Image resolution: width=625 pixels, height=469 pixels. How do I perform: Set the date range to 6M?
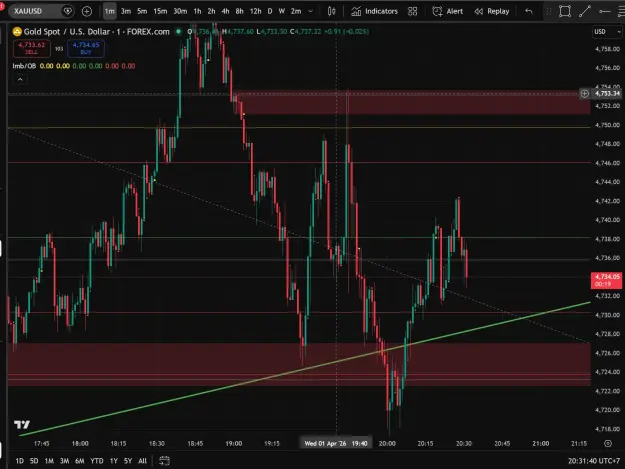(80, 461)
